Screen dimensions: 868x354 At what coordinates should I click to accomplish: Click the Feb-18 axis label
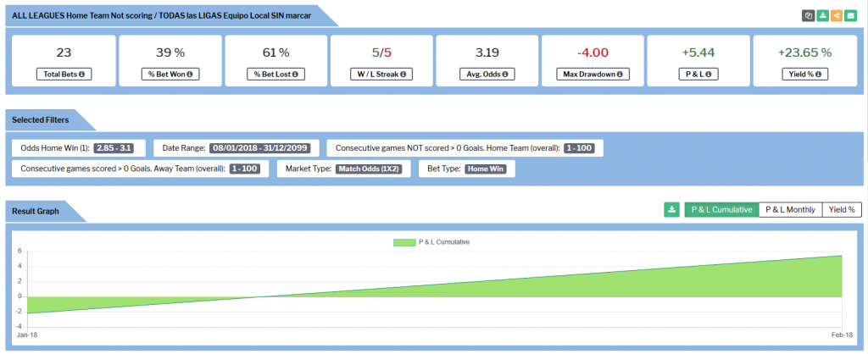(842, 335)
